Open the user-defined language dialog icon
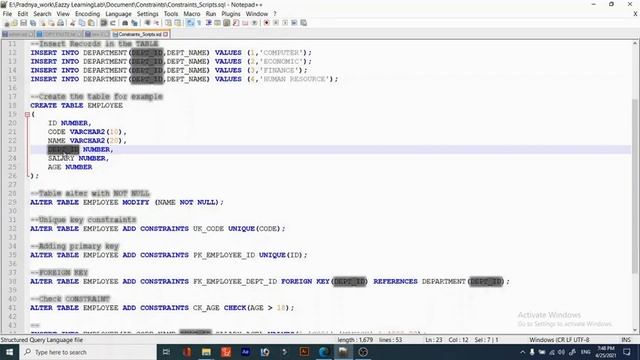The image size is (640, 360). tap(218, 23)
